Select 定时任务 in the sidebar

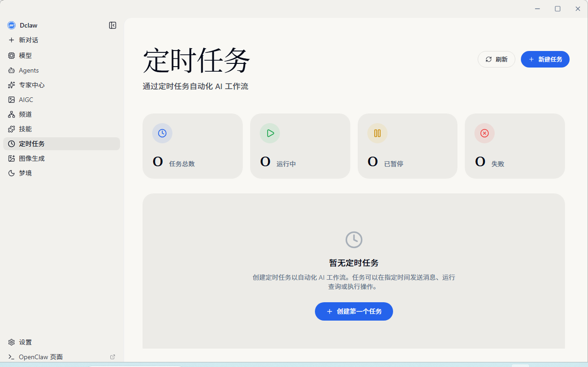[x=62, y=144]
